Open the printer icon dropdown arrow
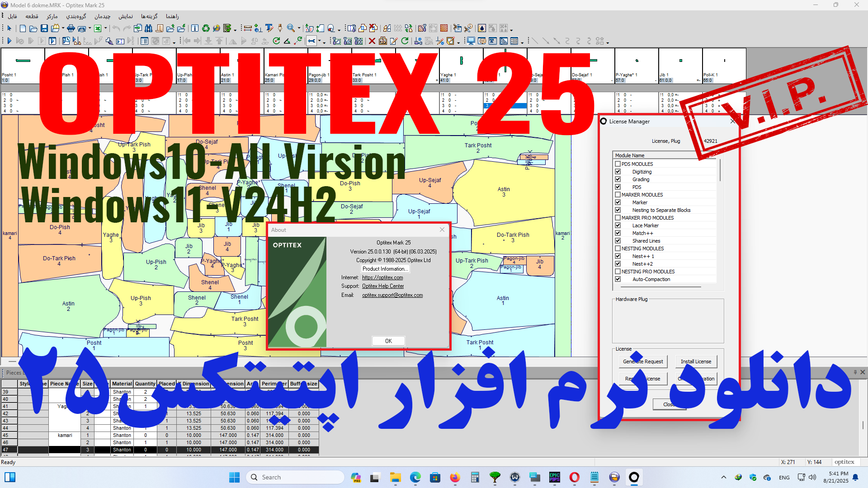The image size is (868, 488). pyautogui.click(x=90, y=28)
